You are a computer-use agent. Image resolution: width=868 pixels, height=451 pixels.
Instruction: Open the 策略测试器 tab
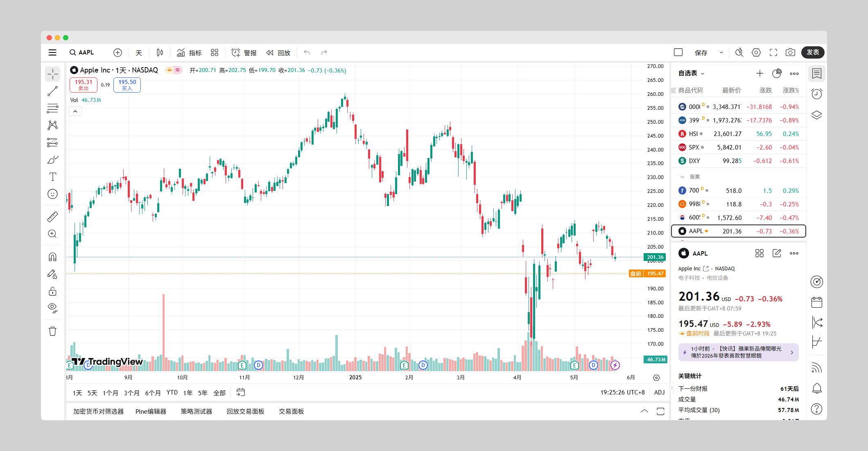point(197,411)
